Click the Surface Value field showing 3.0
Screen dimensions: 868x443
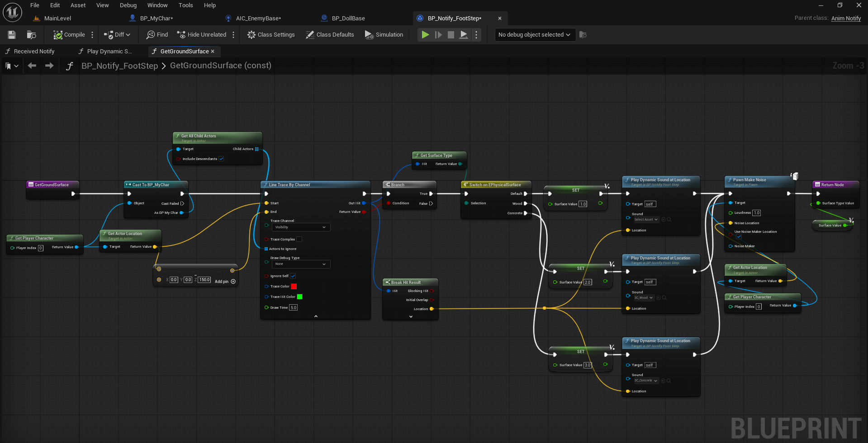tap(588, 365)
